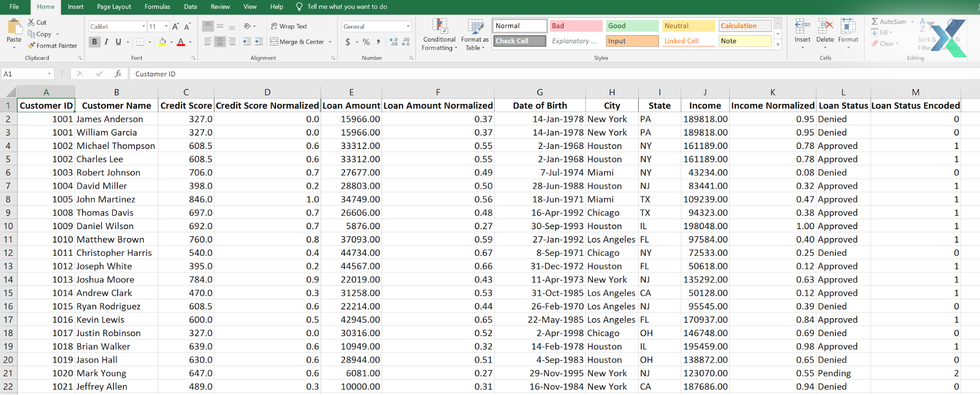Apply the percent style format
This screenshot has width=980, height=395.
point(366,42)
